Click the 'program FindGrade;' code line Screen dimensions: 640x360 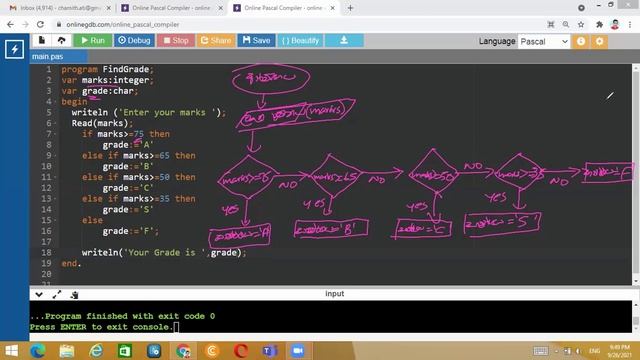point(107,69)
